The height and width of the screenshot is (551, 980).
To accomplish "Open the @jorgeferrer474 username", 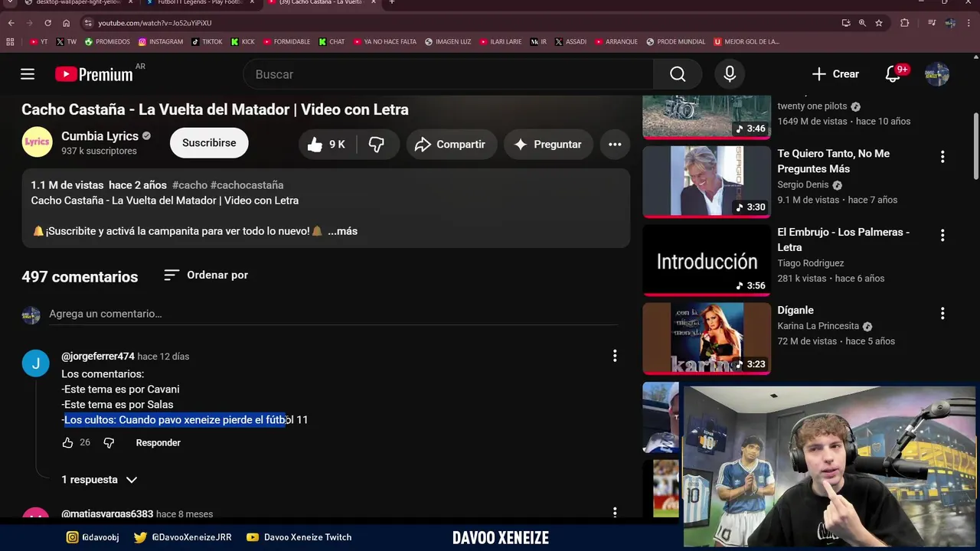I will (x=98, y=357).
